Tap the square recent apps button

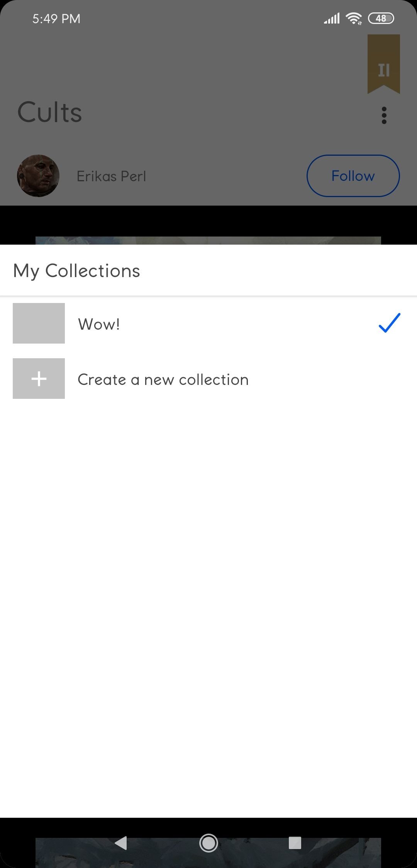295,842
